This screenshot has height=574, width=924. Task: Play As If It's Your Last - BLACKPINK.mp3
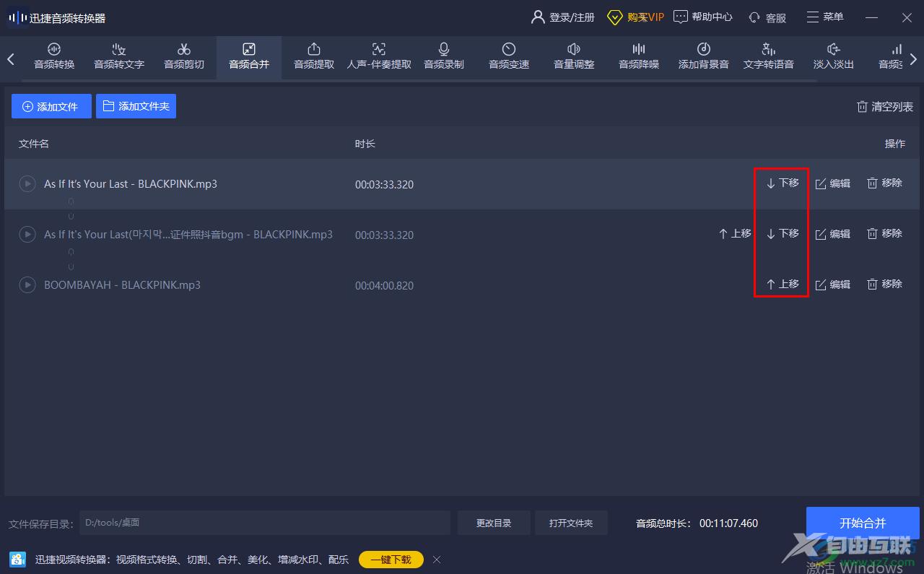[27, 184]
